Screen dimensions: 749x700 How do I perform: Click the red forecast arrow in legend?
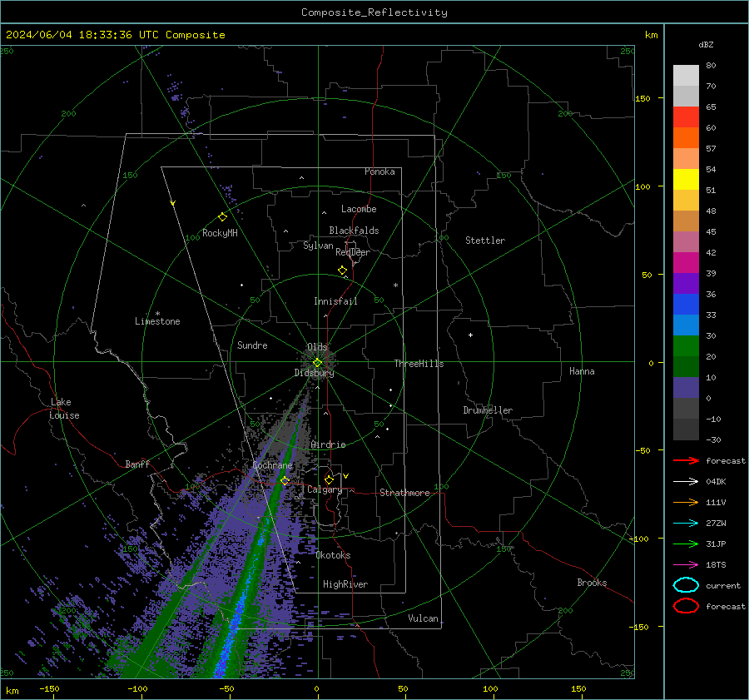(x=686, y=460)
